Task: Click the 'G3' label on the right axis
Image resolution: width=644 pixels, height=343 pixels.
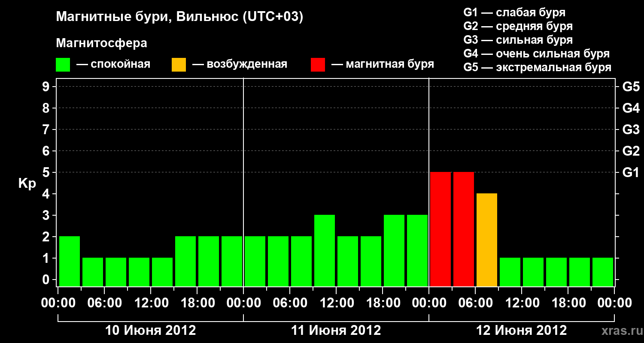Action: coord(631,129)
